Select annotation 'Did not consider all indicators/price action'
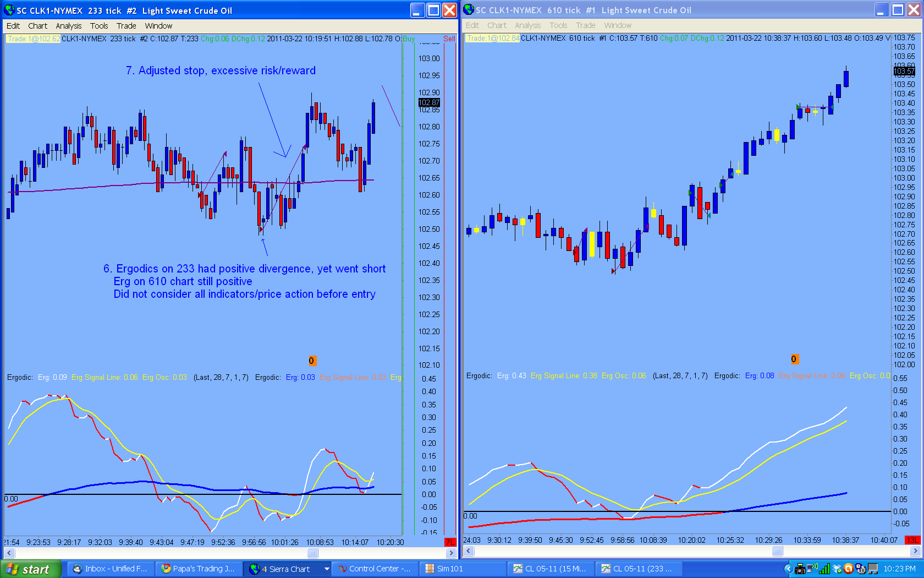 pos(244,294)
